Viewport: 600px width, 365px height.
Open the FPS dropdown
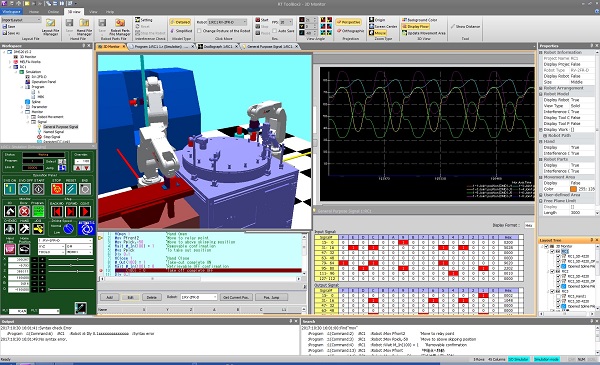click(286, 22)
